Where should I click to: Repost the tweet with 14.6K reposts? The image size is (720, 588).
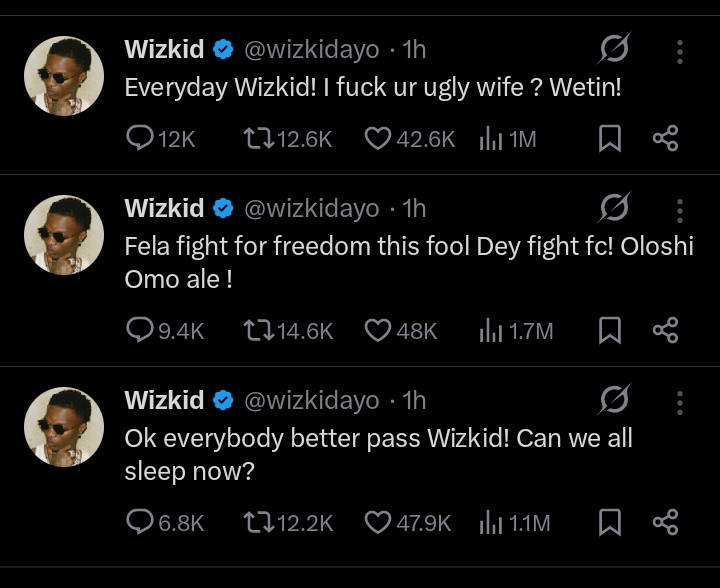[288, 330]
